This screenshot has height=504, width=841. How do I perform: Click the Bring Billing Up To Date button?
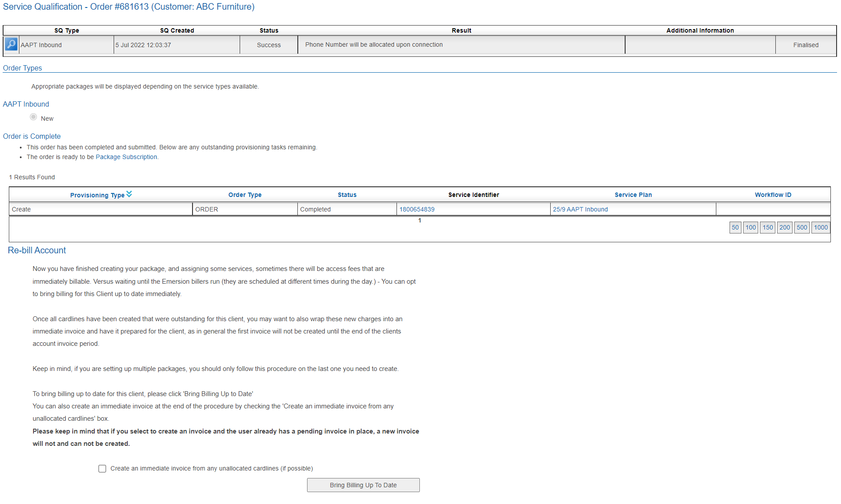coord(363,485)
